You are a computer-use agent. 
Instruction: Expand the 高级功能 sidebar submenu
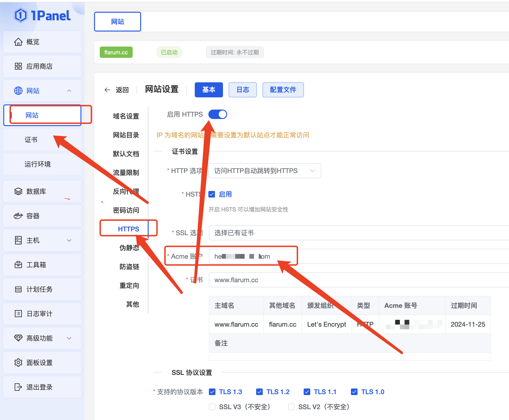tap(69, 338)
